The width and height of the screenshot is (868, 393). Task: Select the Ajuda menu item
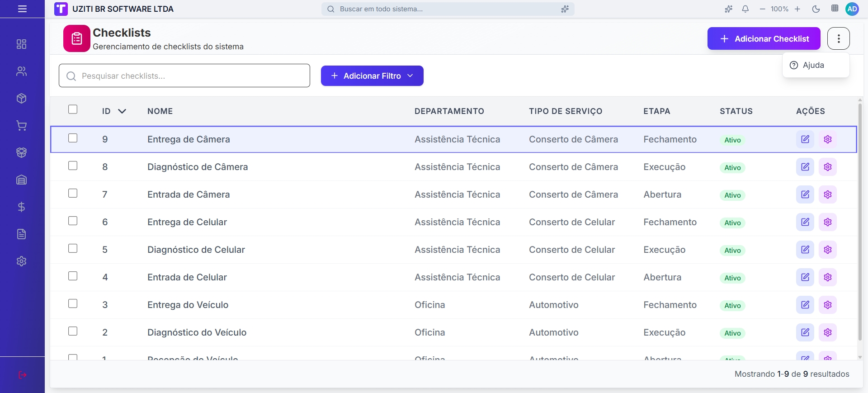pos(813,65)
